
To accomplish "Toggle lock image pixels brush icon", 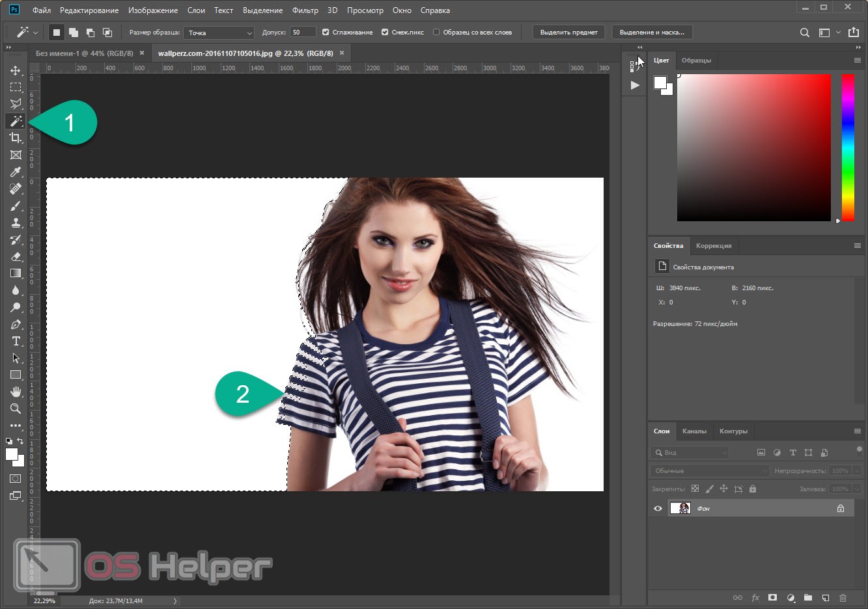I will (710, 489).
